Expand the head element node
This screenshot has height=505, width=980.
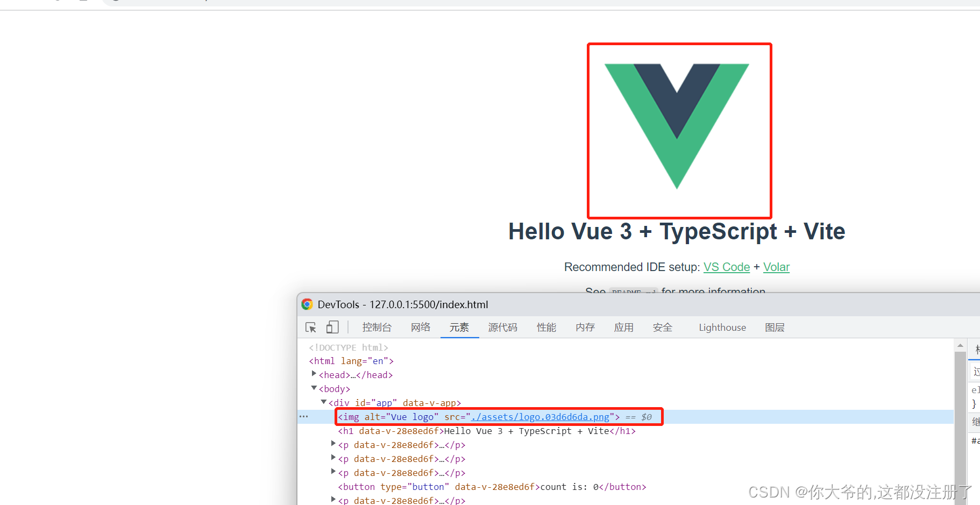tap(314, 374)
